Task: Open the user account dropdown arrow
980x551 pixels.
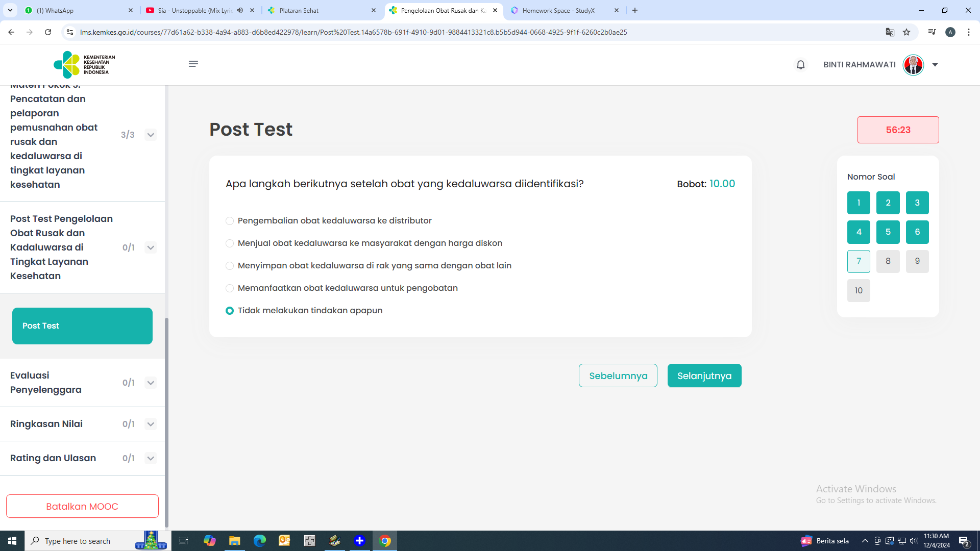Action: click(935, 65)
